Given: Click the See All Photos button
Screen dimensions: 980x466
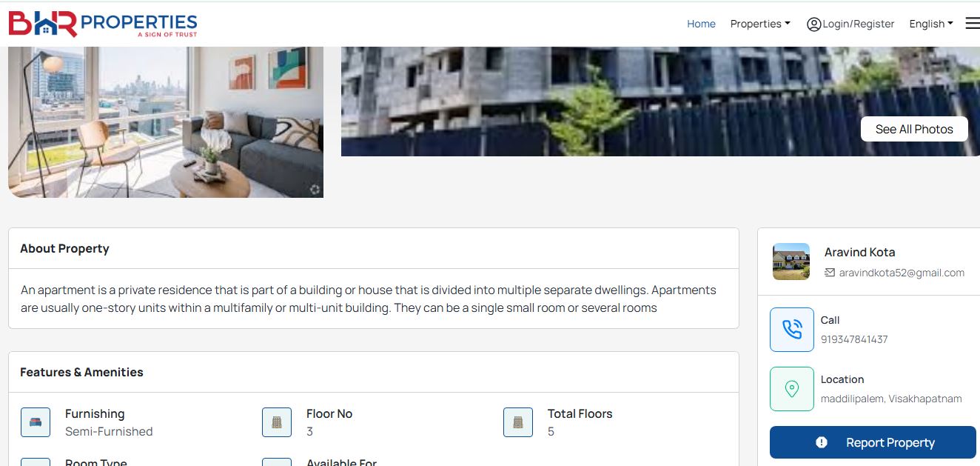Looking at the screenshot, I should (x=914, y=129).
